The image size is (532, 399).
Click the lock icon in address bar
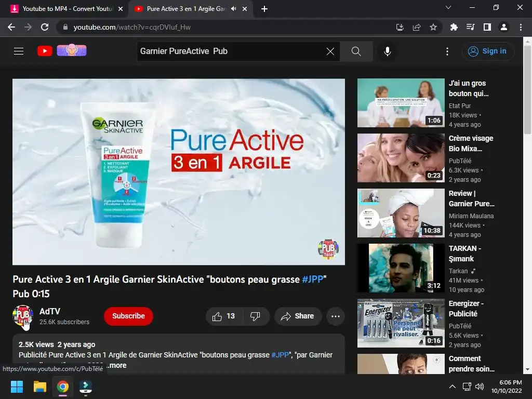pyautogui.click(x=65, y=27)
